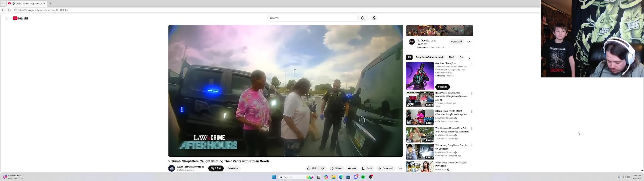Open RAID Get Free Champion ad thumbnail
Viewport: 644px width, 181px height.
420,76
